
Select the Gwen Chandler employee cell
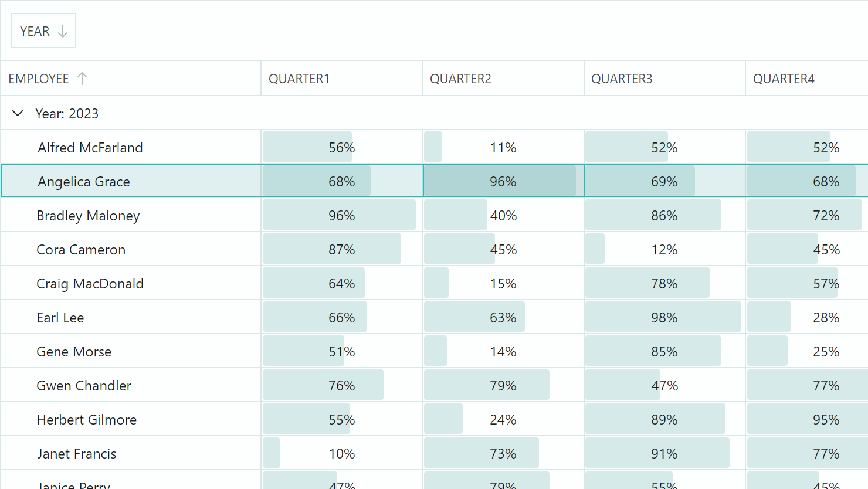click(x=84, y=386)
